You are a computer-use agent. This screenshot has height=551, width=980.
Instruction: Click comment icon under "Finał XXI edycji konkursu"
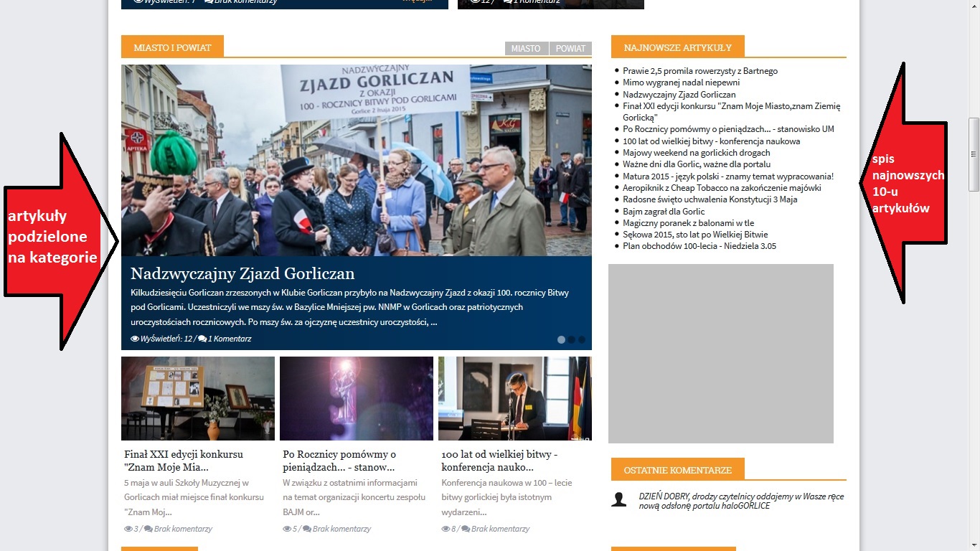pos(149,529)
